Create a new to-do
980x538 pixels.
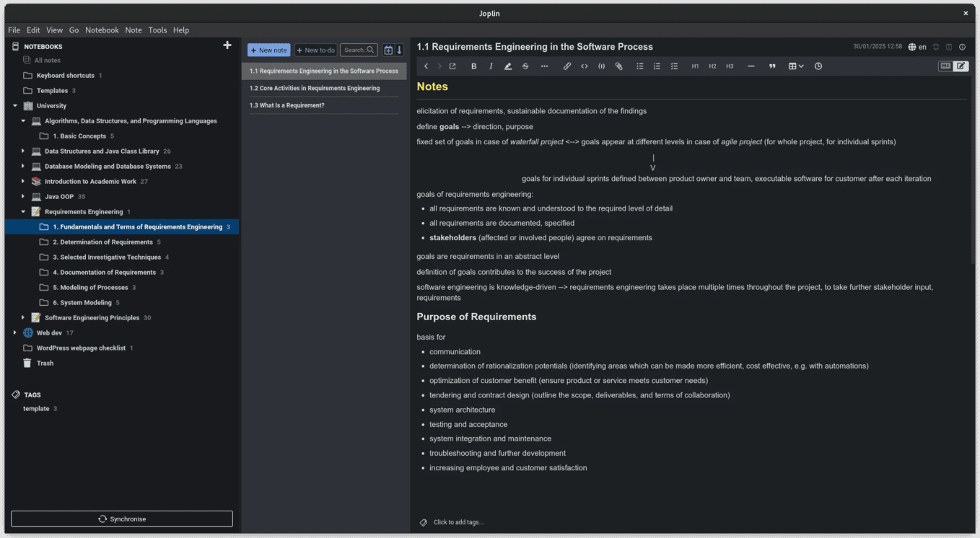(x=315, y=50)
